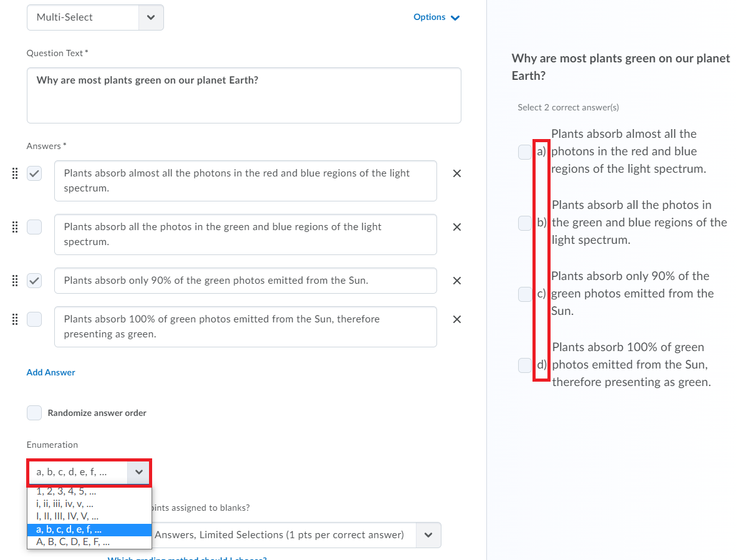Open 'Which grading method should I choose?' help
The height and width of the screenshot is (560, 737).
click(x=186, y=557)
